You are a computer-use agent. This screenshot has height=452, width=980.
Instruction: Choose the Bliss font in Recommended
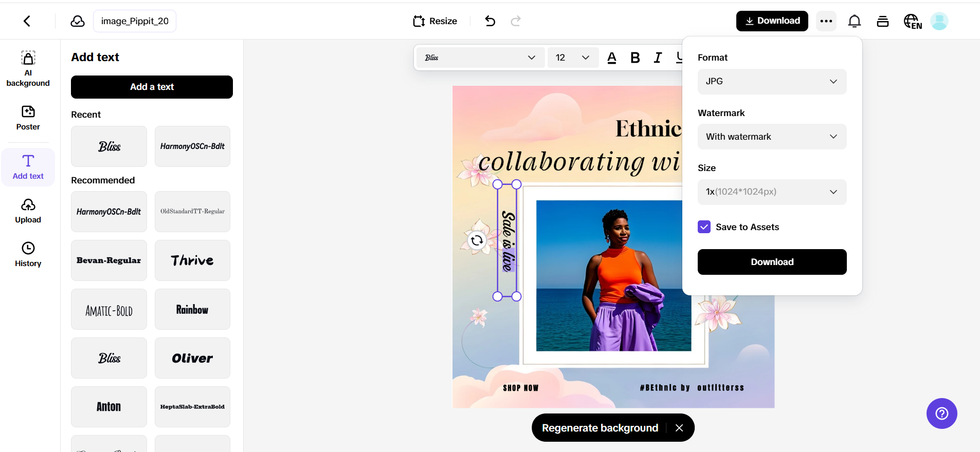pyautogui.click(x=109, y=358)
